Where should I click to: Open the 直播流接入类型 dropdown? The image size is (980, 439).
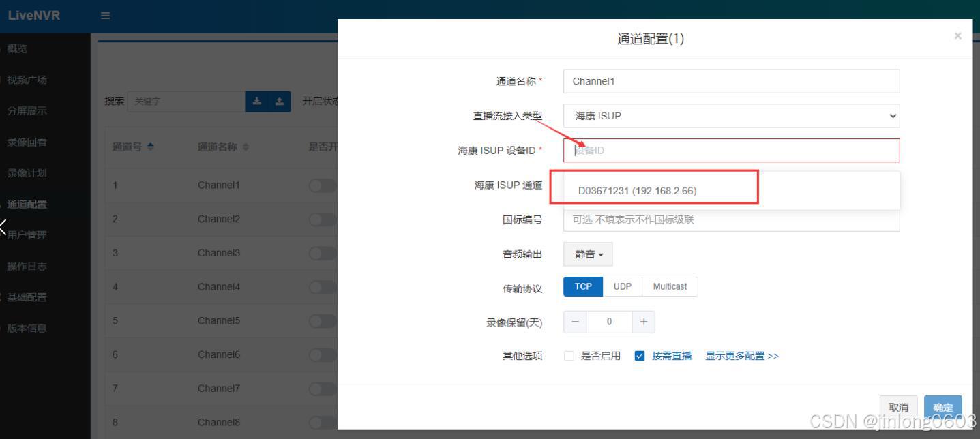[730, 115]
